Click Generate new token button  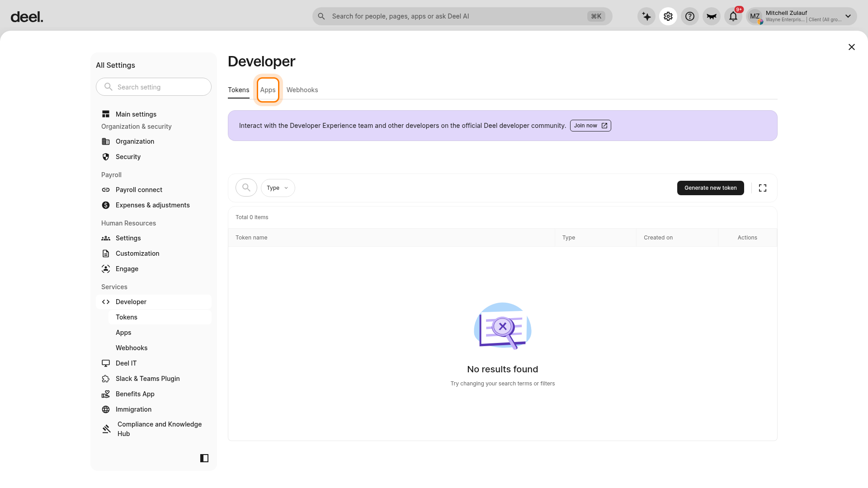tap(711, 188)
